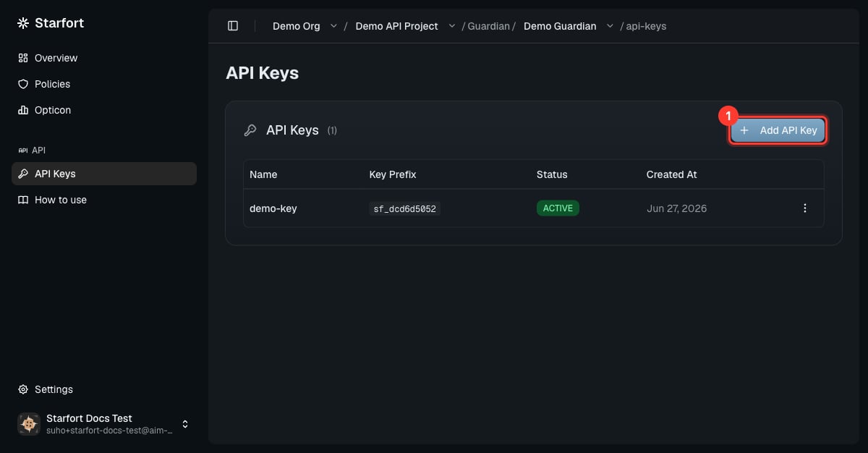The image size is (868, 453).
Task: Click the Starfort Docs Test account name
Action: [x=89, y=418]
